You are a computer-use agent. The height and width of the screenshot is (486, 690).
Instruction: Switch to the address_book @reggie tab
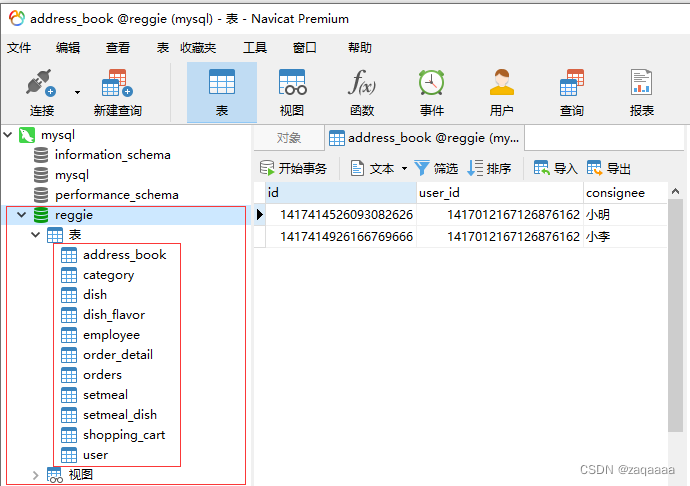[425, 138]
